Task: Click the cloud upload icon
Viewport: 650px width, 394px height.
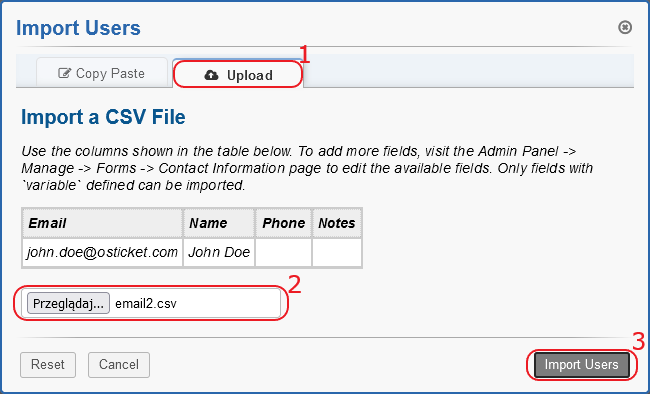Action: (x=211, y=75)
